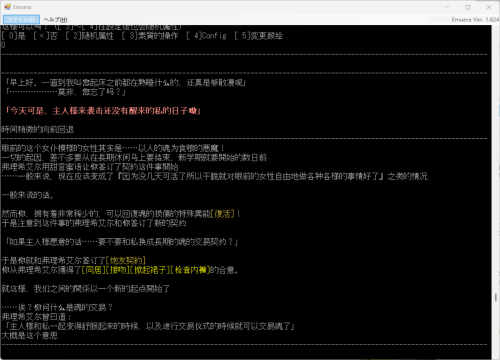
Task: Click the yellow [接吻] text
Action: pos(117,270)
